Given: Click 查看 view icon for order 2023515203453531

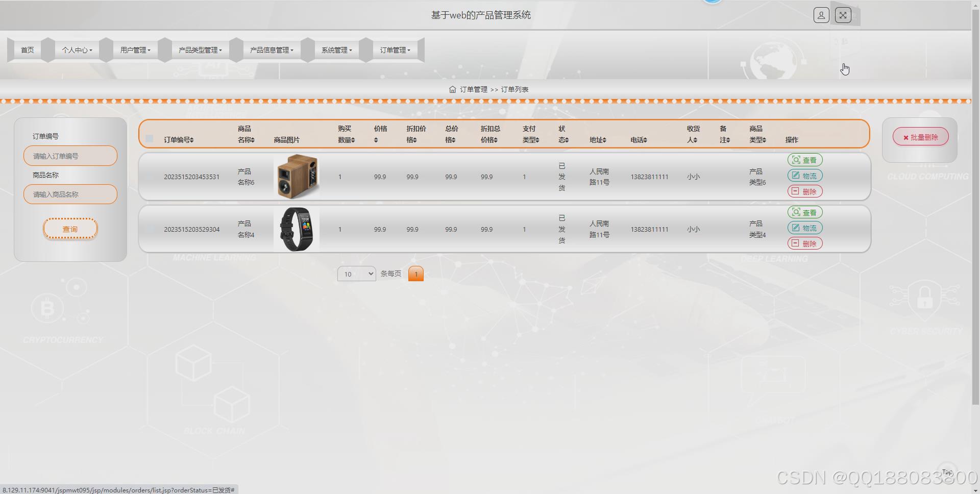Looking at the screenshot, I should 805,159.
